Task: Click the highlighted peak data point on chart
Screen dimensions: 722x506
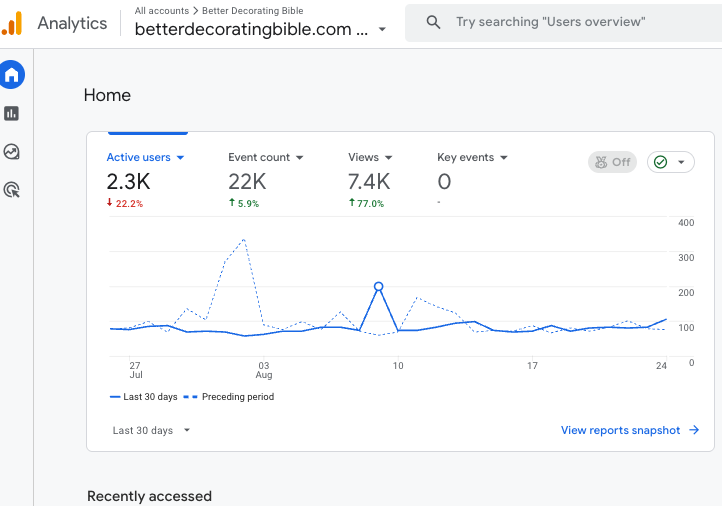Action: click(378, 286)
